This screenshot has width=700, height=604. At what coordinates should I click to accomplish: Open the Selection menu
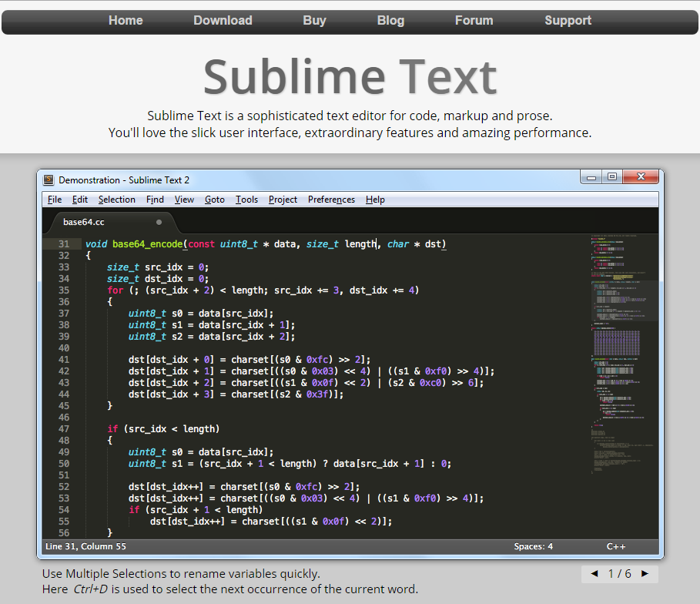pos(117,200)
